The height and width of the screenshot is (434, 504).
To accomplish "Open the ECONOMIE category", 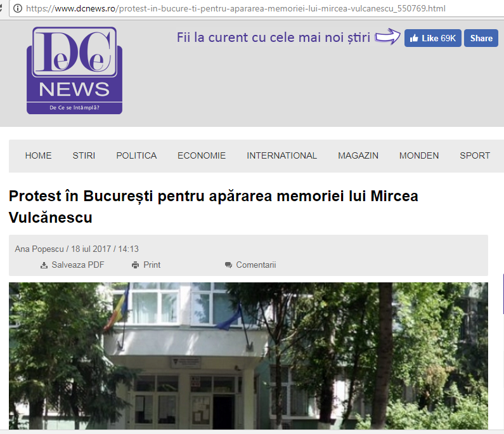I will pos(202,155).
